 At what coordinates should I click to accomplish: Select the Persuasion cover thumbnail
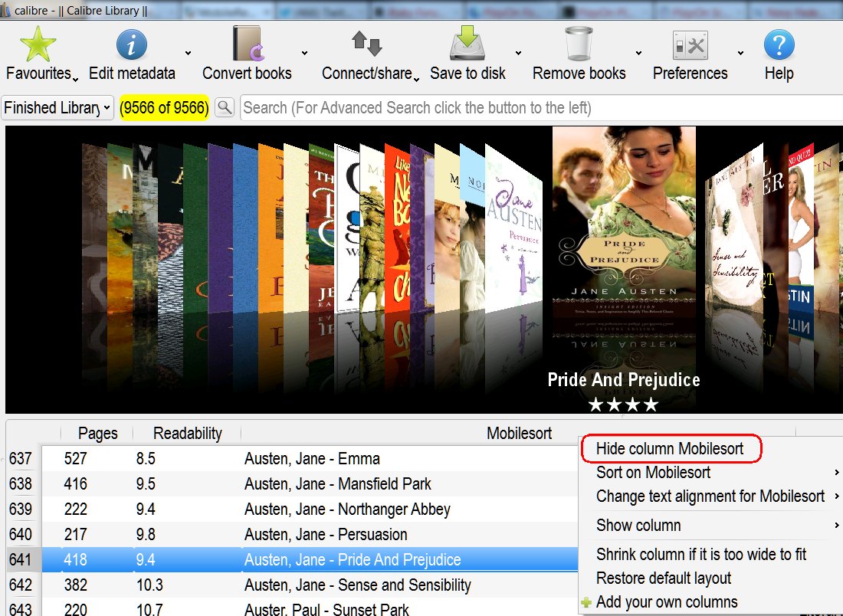[x=513, y=230]
